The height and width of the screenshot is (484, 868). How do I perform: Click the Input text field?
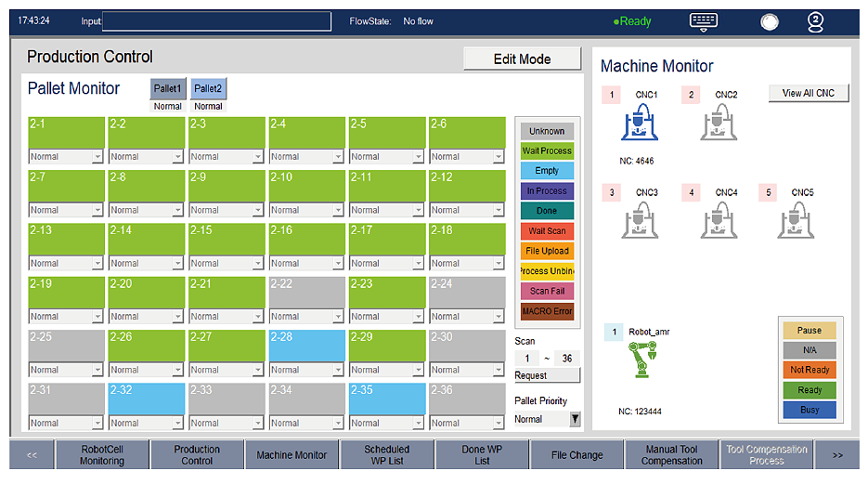point(216,21)
